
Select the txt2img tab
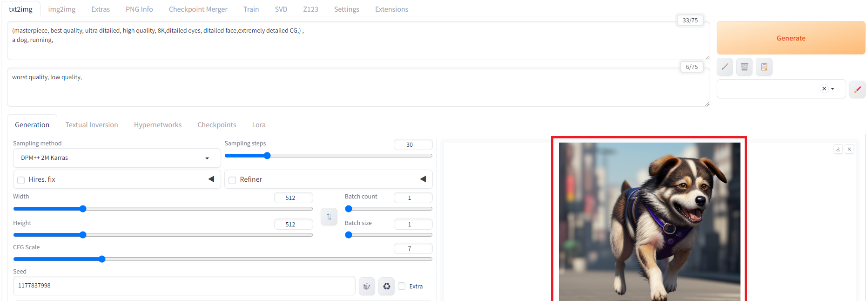click(20, 9)
